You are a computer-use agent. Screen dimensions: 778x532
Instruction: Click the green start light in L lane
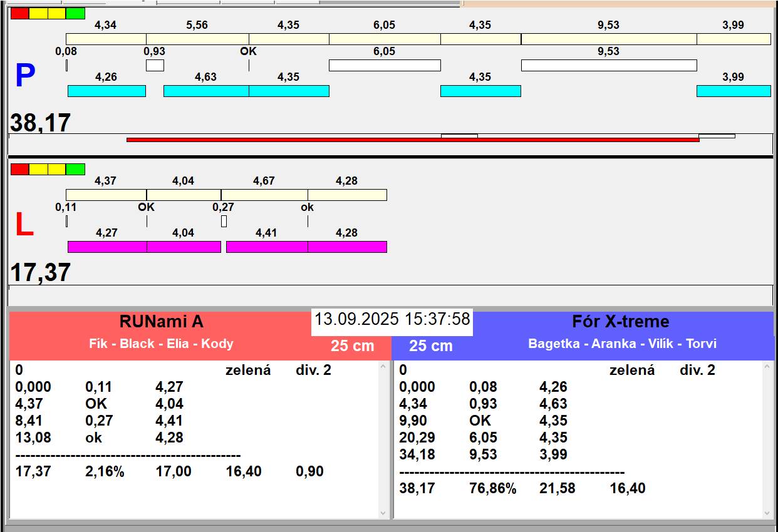(75, 169)
